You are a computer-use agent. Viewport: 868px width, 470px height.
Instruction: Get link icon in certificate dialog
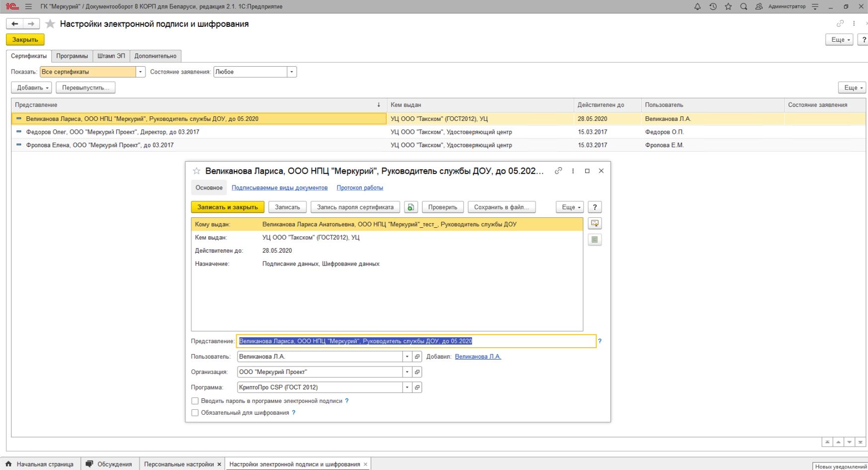click(x=558, y=171)
